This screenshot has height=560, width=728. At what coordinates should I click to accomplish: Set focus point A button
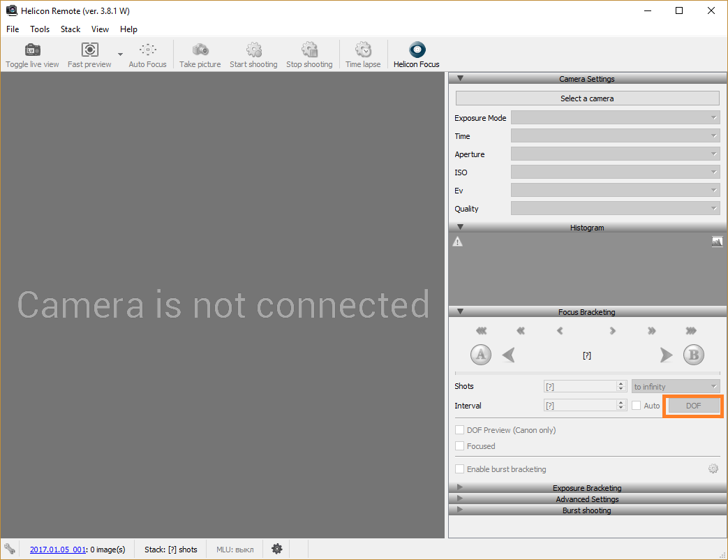point(480,355)
